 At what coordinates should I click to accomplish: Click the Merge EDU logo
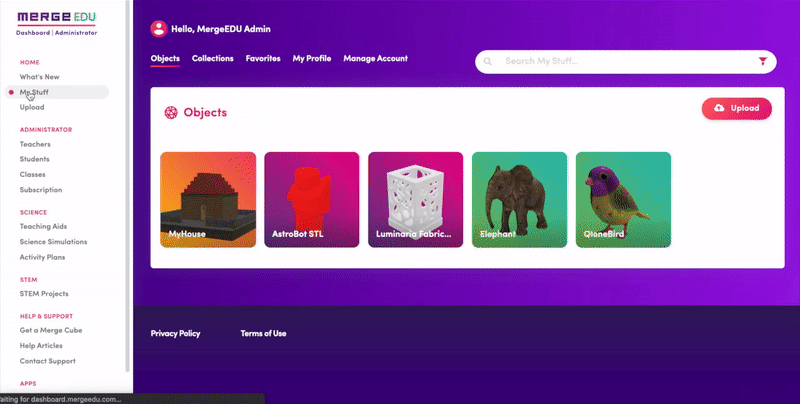click(x=57, y=18)
